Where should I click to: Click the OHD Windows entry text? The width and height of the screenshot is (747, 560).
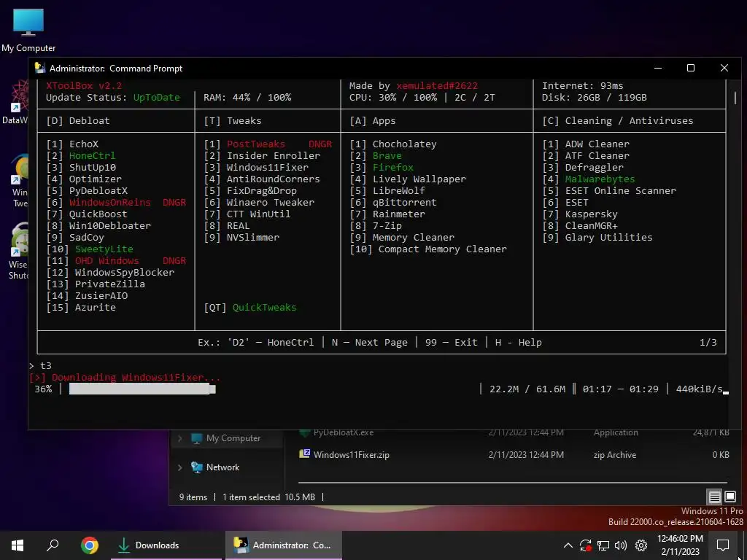coord(107,260)
